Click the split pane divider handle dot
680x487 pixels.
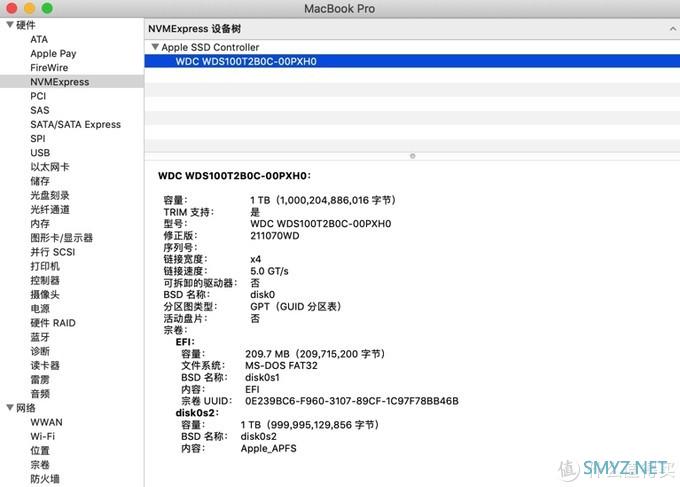click(x=412, y=156)
